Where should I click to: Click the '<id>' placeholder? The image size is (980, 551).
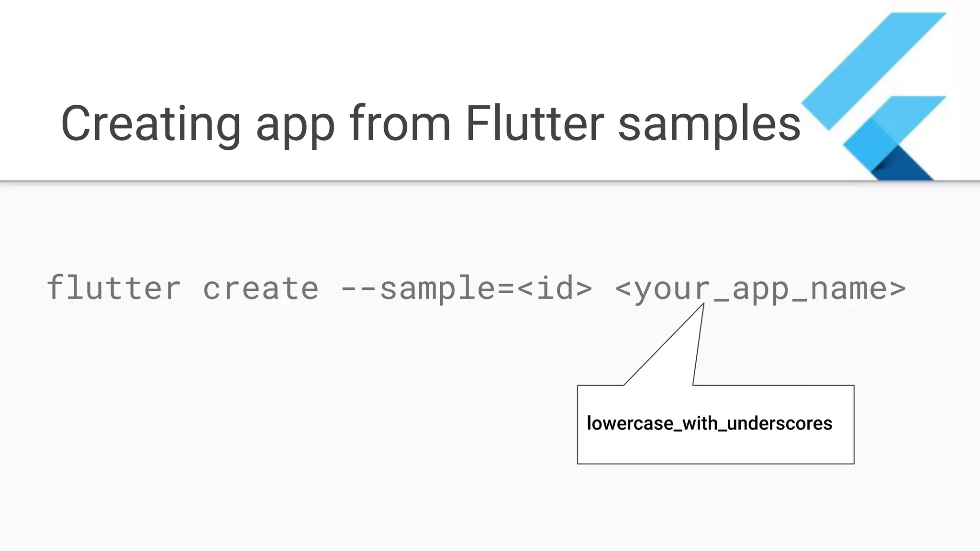(x=554, y=288)
